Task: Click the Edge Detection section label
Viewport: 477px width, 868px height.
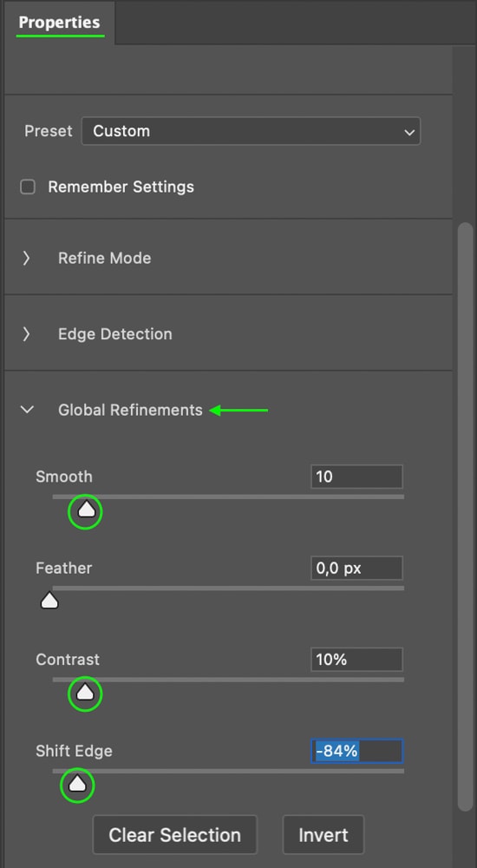Action: [115, 334]
